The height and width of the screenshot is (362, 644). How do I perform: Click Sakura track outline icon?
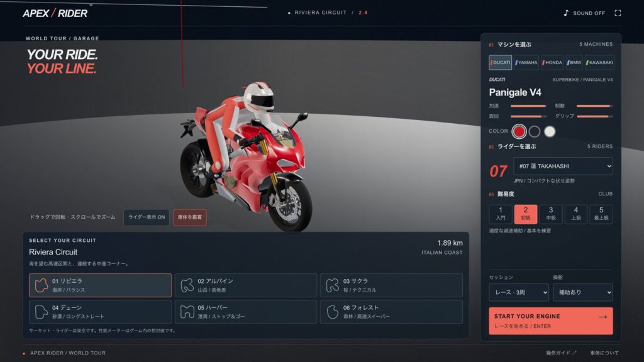pyautogui.click(x=332, y=285)
